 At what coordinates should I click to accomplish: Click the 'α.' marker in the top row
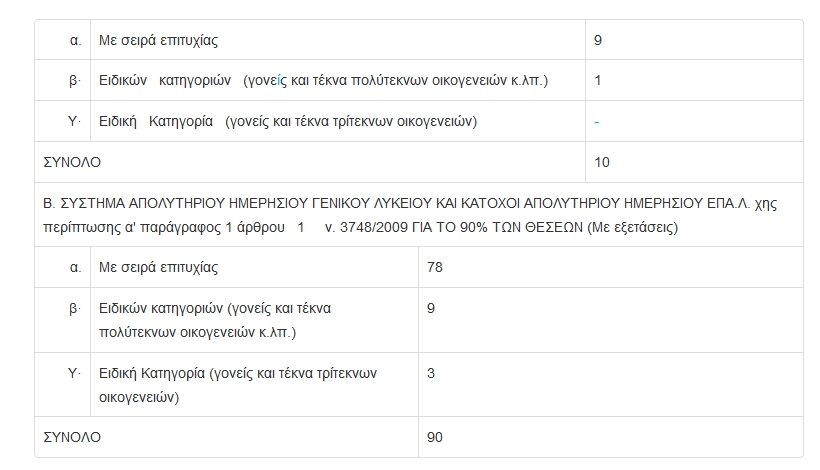[x=74, y=41]
